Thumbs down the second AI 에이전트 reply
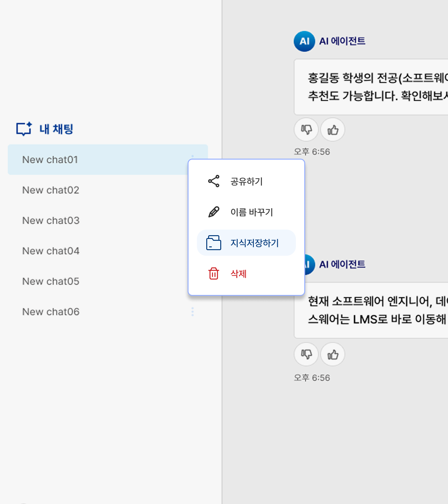This screenshot has height=504, width=448. click(x=306, y=354)
